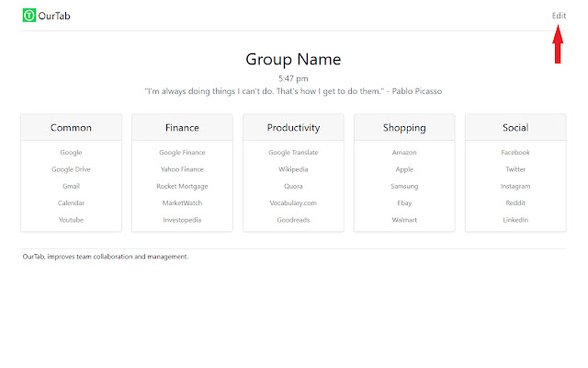Open the Google link
The height and width of the screenshot is (368, 588).
(x=72, y=153)
